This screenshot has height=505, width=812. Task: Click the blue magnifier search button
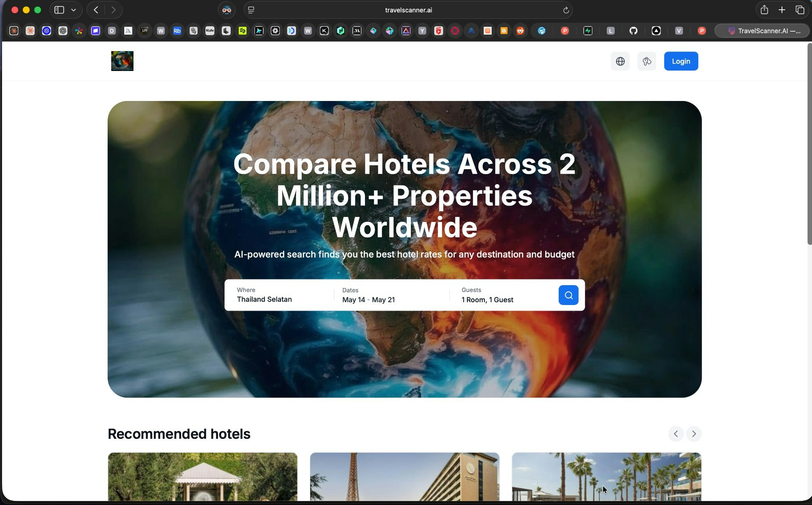[x=568, y=295]
